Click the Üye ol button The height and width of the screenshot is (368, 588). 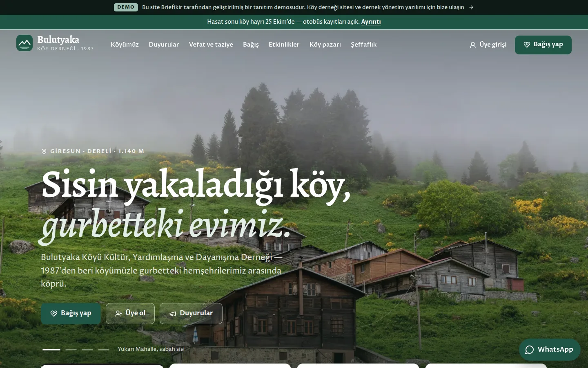pos(130,314)
